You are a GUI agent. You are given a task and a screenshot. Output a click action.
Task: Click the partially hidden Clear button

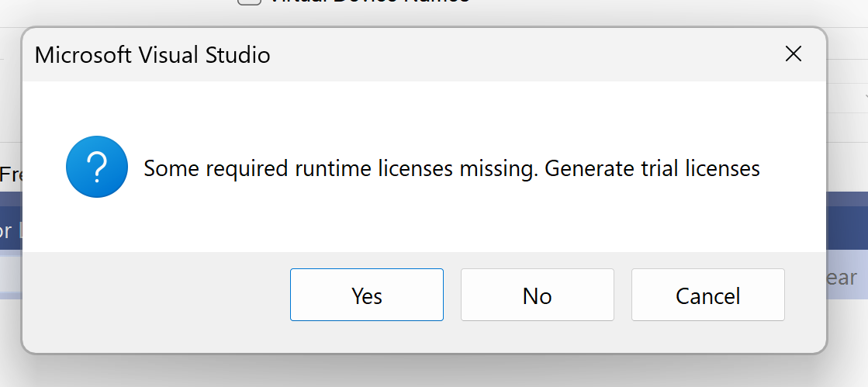click(x=847, y=278)
